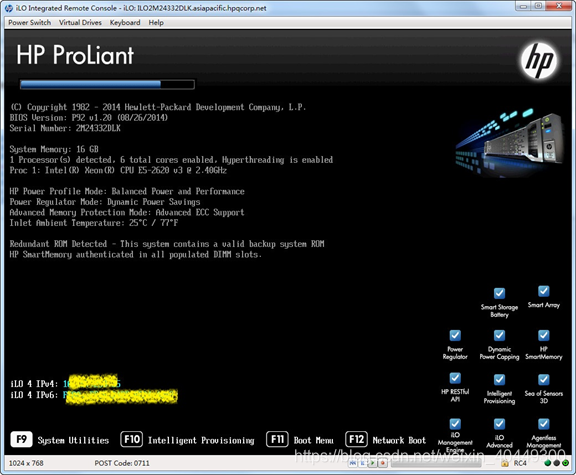Screen dimensions: 576x475
Task: Click the blue boot progress bar
Action: 107,84
